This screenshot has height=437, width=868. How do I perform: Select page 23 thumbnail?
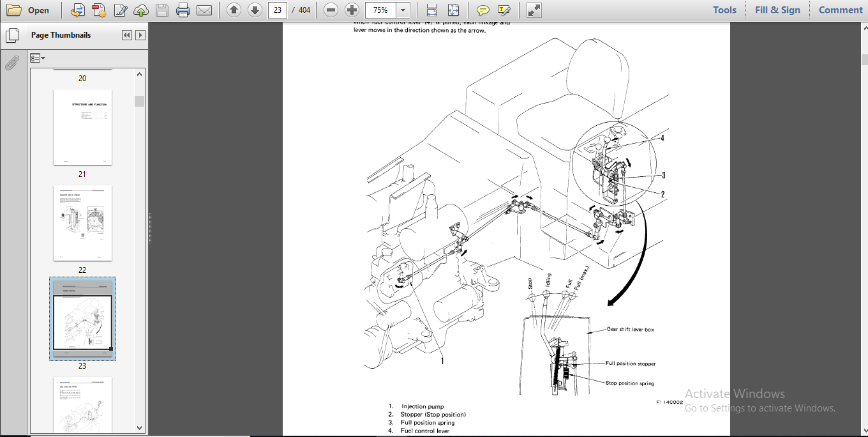(x=82, y=319)
